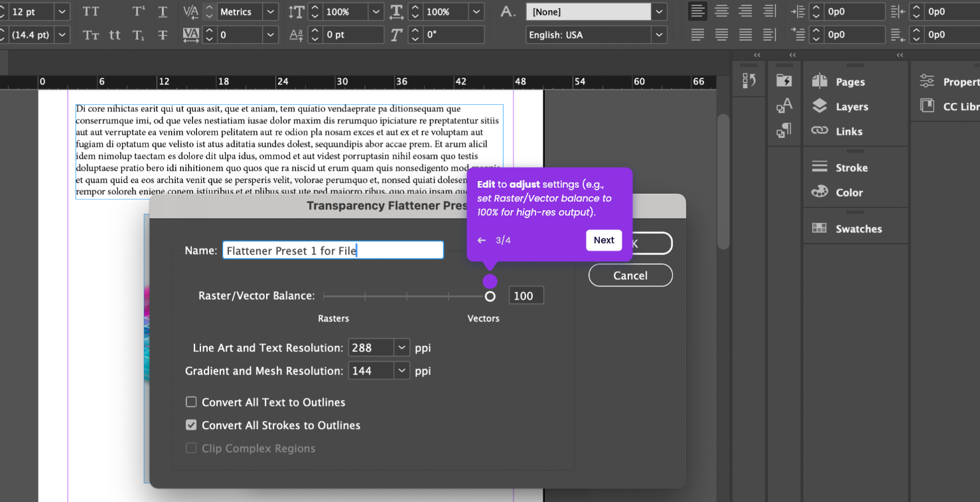Open the Character Styles panel icon
The image size is (980, 502).
[784, 105]
